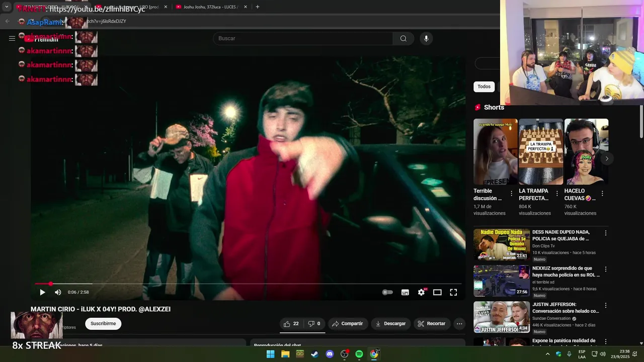Open LA TRAMPA PERFECTA chess short

(541, 151)
